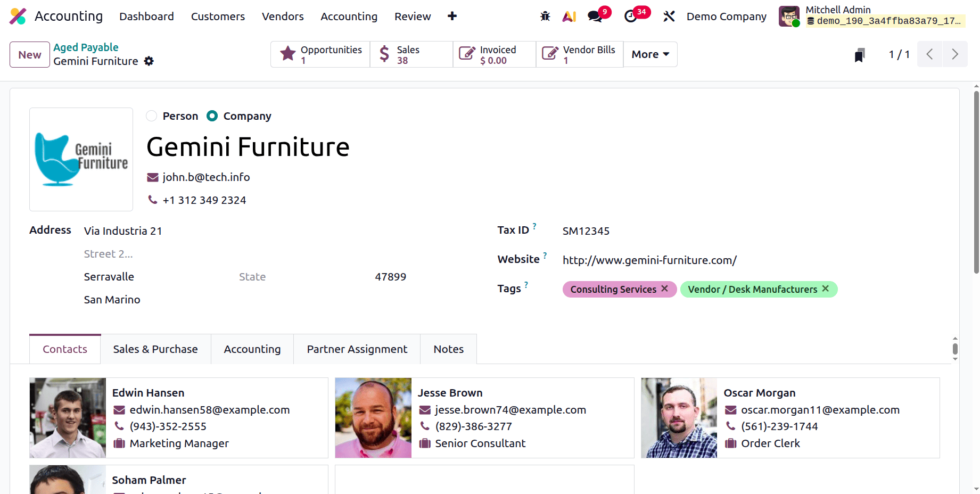Screen dimensions: 980x494
Task: Open the Invoiced $ 0.00 stat button
Action: coord(495,54)
